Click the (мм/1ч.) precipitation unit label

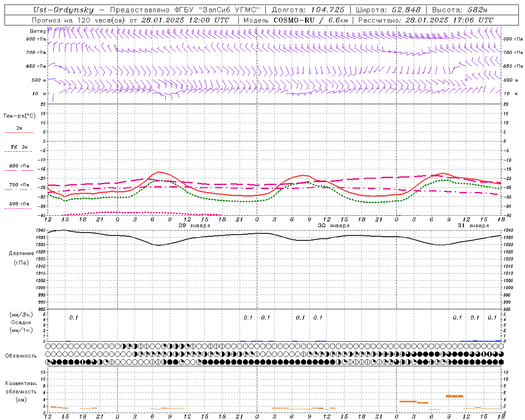pyautogui.click(x=21, y=330)
